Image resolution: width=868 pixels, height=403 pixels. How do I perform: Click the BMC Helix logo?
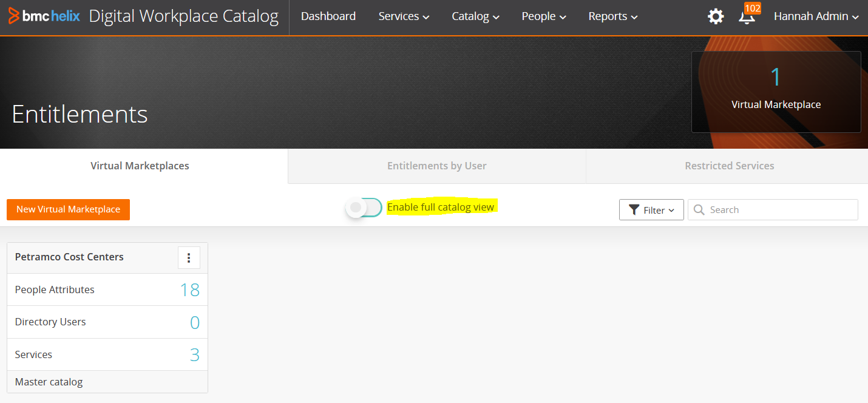(44, 16)
